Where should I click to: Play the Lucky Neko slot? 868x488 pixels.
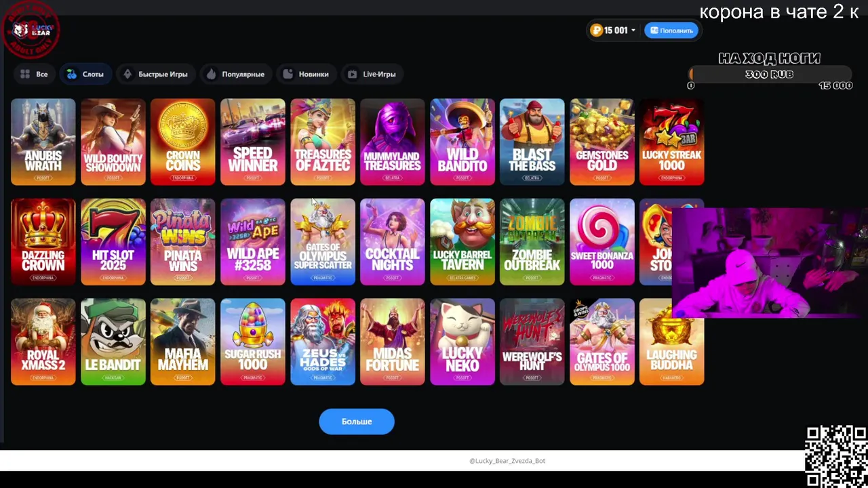(x=462, y=342)
